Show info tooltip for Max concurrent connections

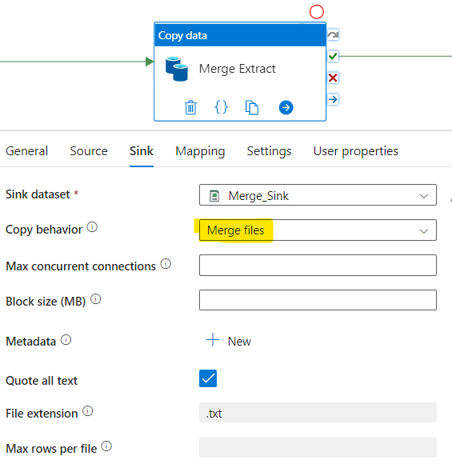(166, 263)
